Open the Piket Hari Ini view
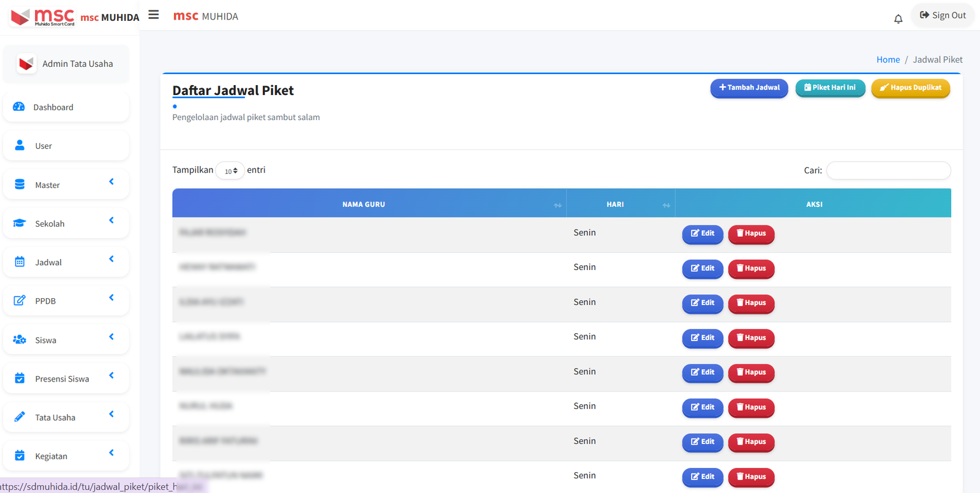 829,88
